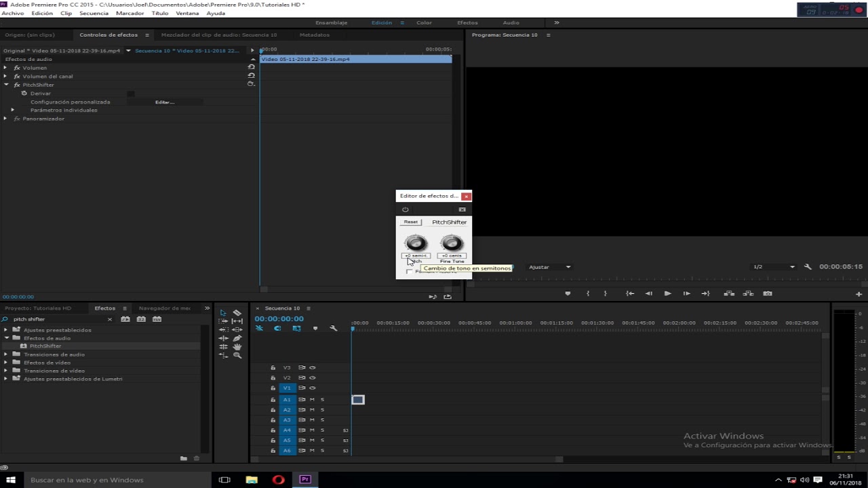Viewport: 868px width, 488px height.
Task: Toggle the PitchShifter effect power button
Action: [405, 209]
